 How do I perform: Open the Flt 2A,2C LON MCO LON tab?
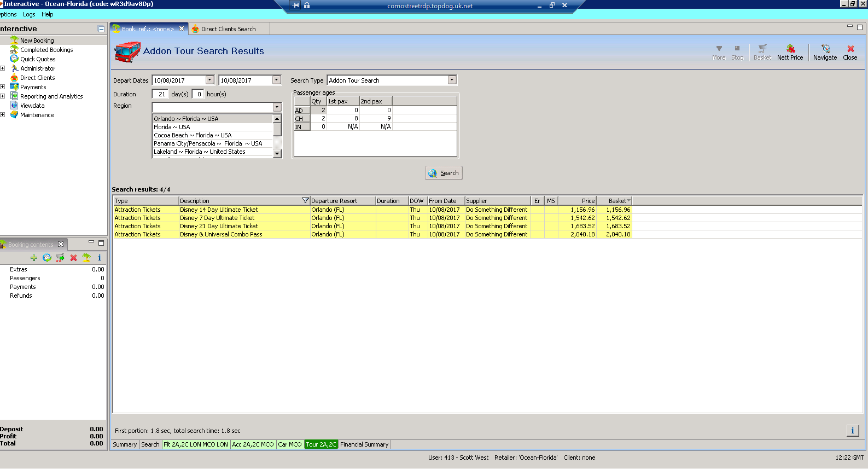(196, 444)
